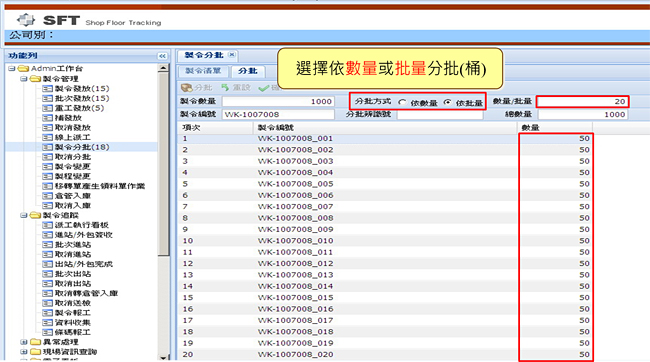This screenshot has height=362, width=650.
Task: Expand the 現場資訊查詢 folder
Action: 24,352
